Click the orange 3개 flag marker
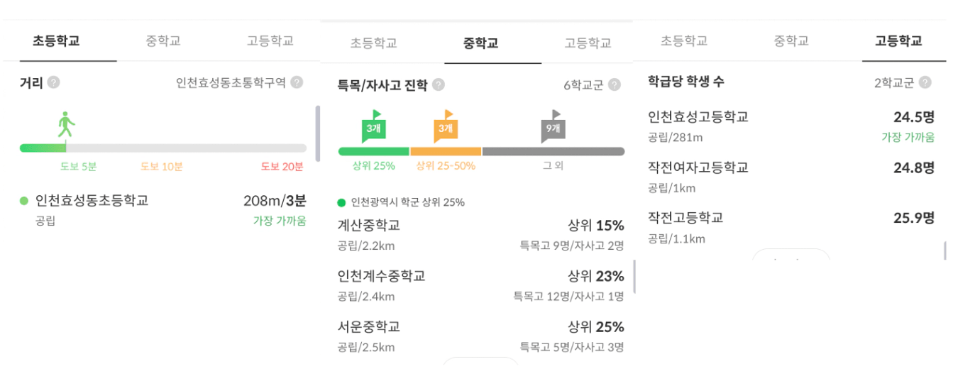 [445, 126]
